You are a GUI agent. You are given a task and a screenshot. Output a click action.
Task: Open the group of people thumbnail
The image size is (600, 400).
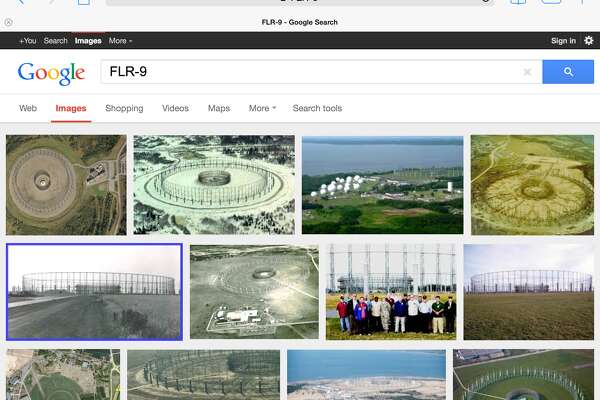tap(391, 292)
